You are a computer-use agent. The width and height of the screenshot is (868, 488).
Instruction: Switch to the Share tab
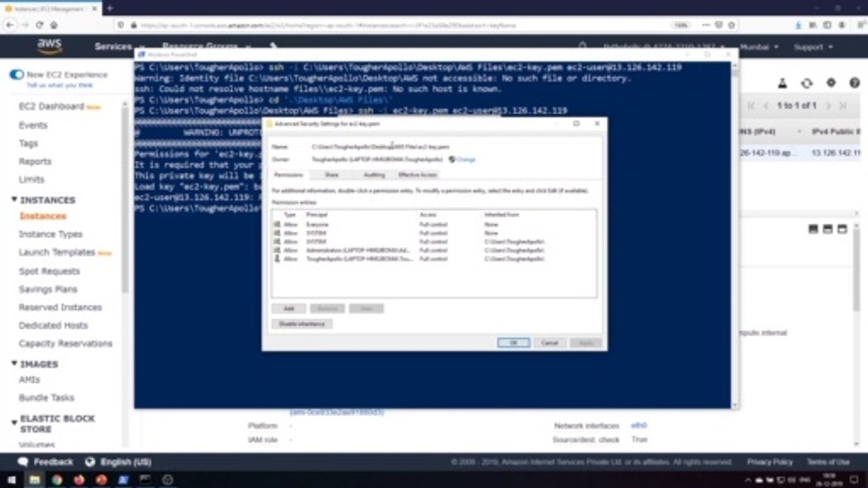pos(332,175)
